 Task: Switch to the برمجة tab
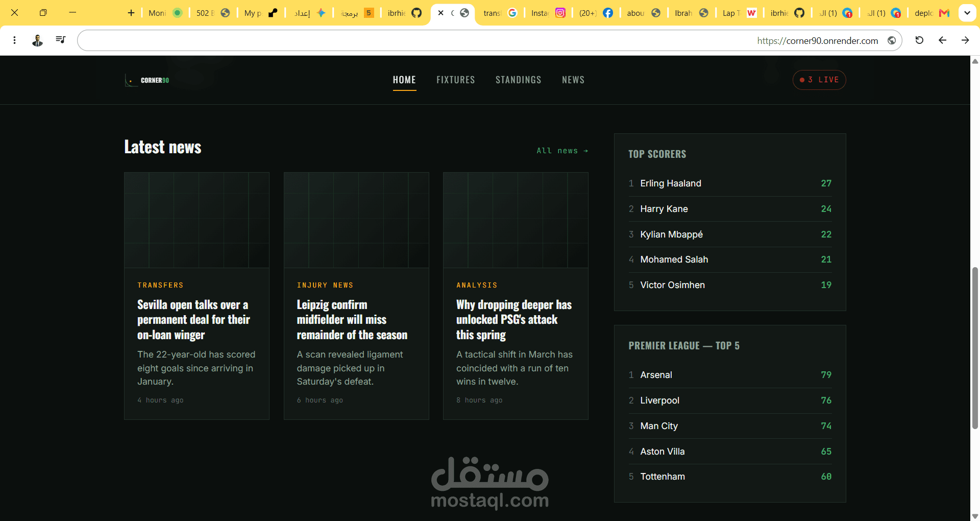click(357, 13)
